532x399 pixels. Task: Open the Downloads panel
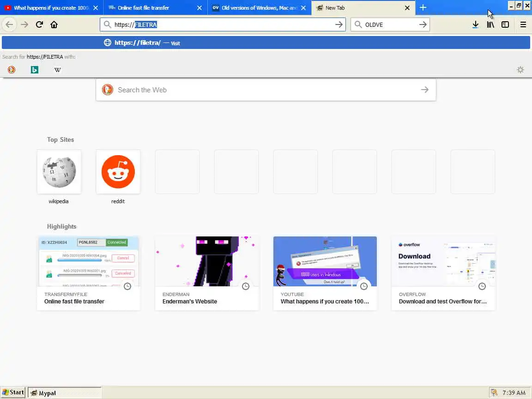click(475, 24)
